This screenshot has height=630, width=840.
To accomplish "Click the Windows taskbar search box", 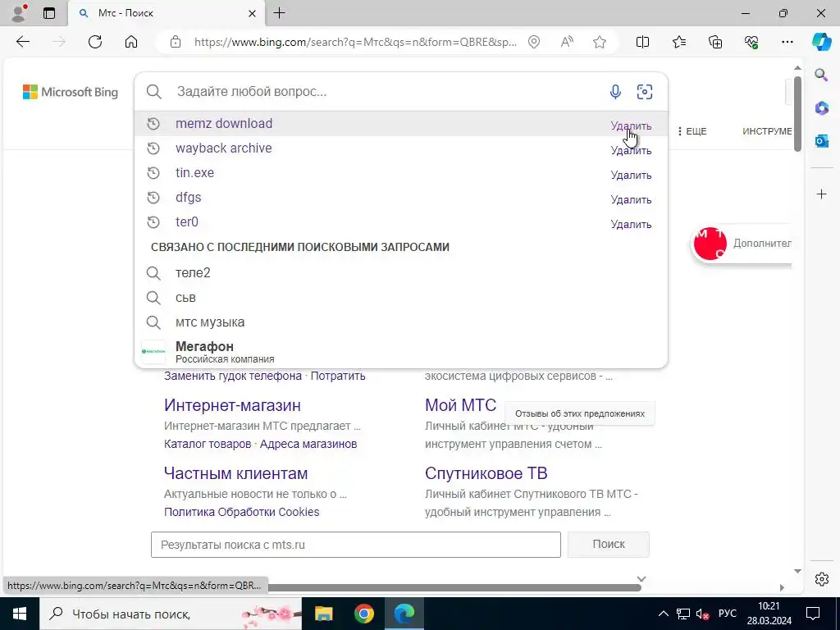I will [171, 614].
